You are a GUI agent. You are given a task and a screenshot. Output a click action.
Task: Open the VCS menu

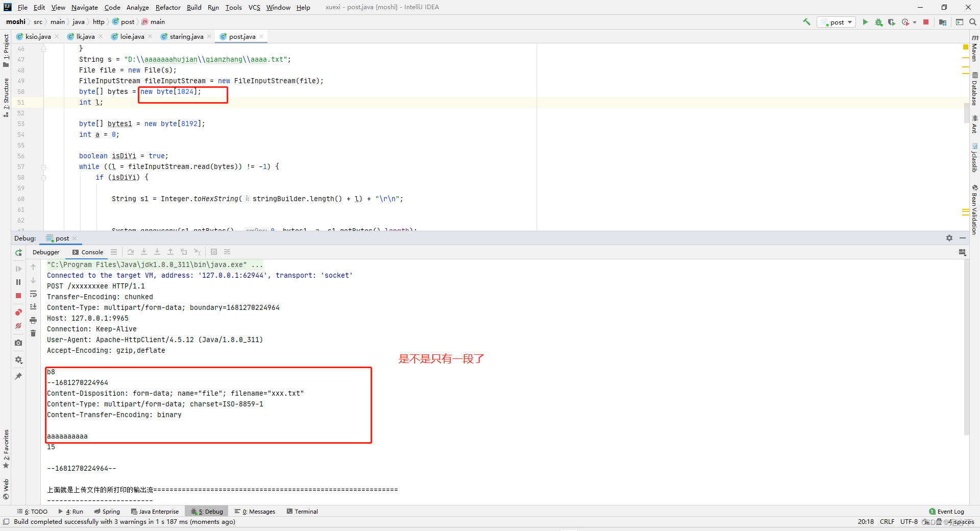pos(254,7)
